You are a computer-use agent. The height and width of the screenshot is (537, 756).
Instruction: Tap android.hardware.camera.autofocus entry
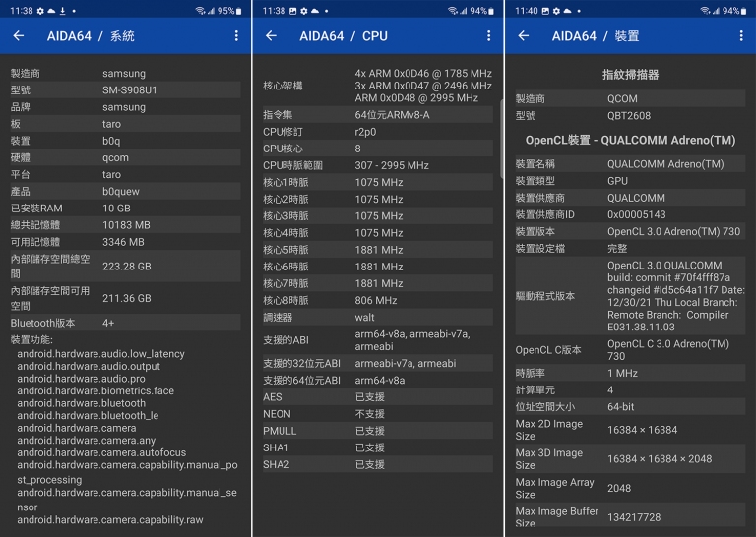click(x=101, y=452)
